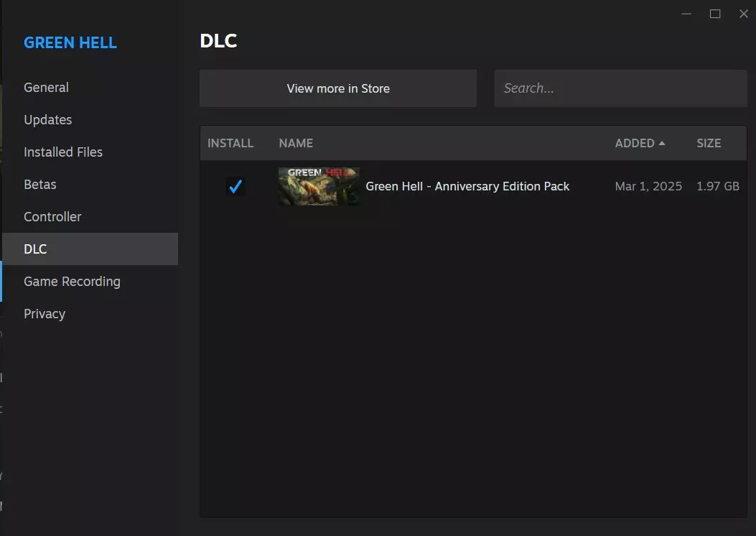Click the Mar 1, 2025 date cell
The height and width of the screenshot is (536, 756).
(x=648, y=186)
